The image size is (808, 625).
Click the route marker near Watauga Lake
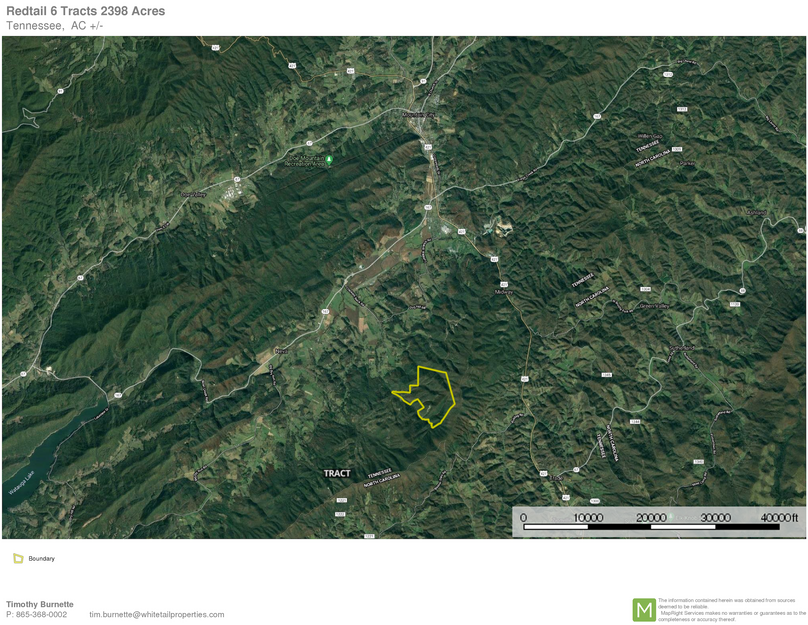pos(119,395)
